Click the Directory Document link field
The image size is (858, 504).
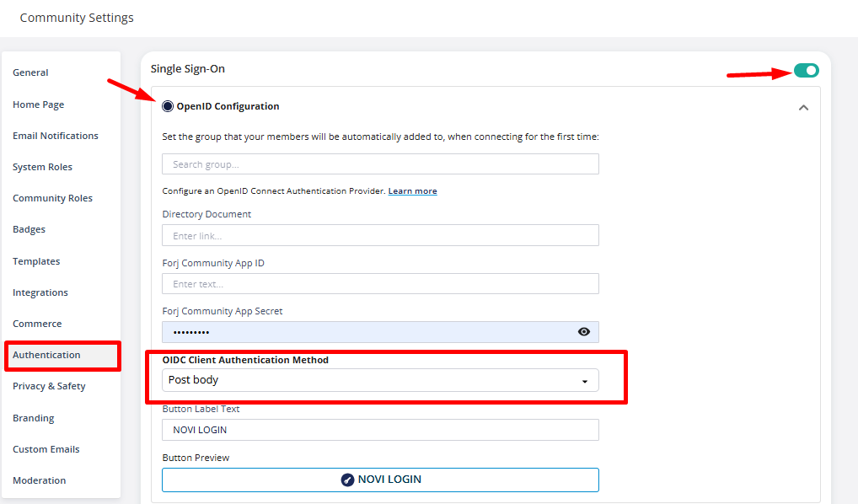point(380,235)
